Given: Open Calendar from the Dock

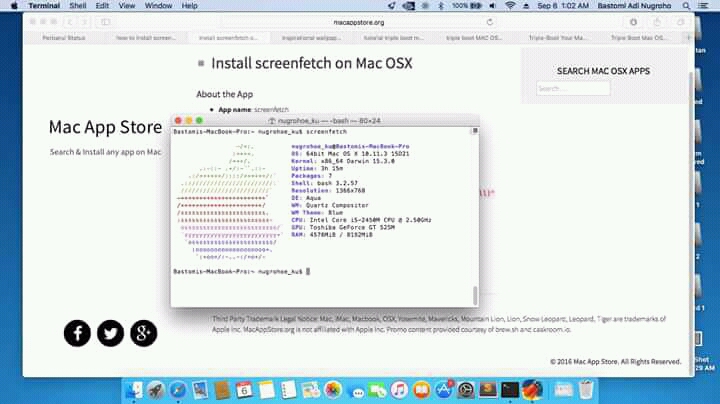Looking at the screenshot, I should click(x=244, y=390).
